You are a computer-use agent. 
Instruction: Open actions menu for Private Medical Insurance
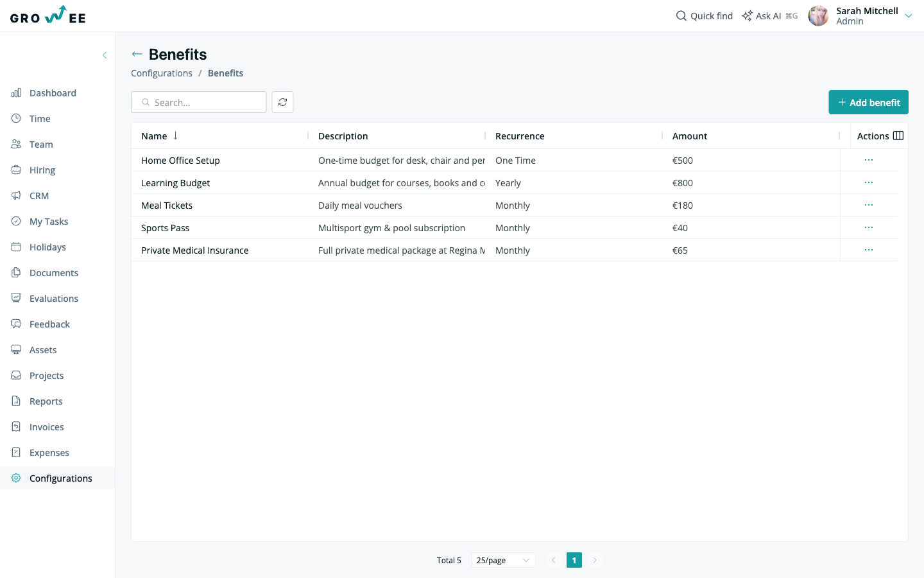coord(869,250)
